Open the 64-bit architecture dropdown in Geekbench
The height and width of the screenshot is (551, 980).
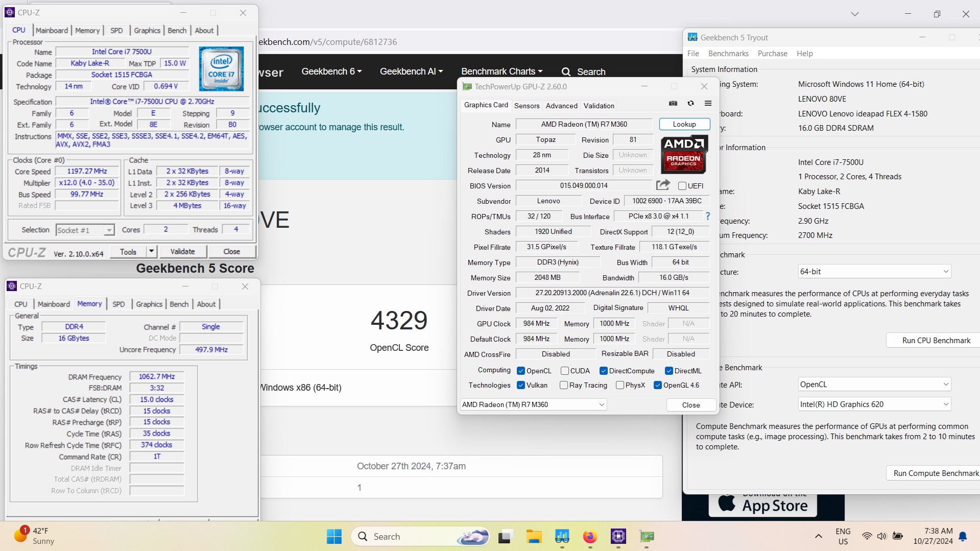[x=874, y=272]
